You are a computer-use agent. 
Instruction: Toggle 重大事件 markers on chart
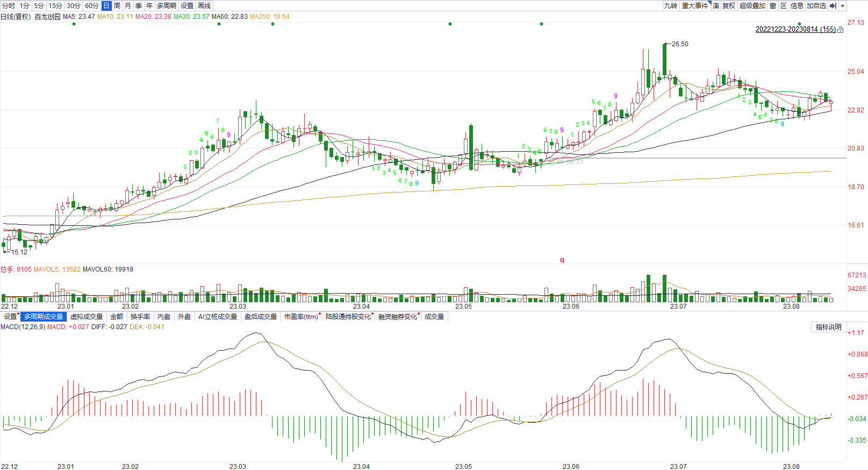(x=695, y=5)
